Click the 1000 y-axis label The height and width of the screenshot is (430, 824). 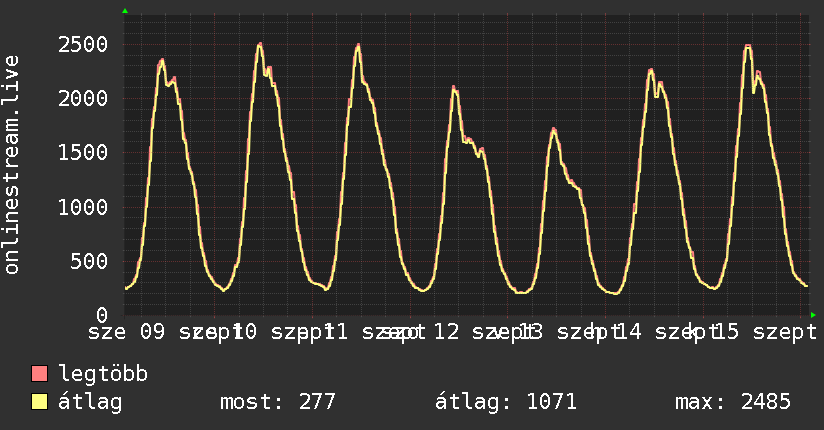tap(83, 207)
